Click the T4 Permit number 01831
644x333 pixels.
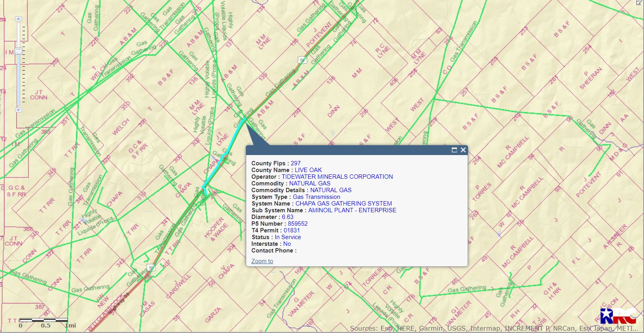click(x=292, y=230)
